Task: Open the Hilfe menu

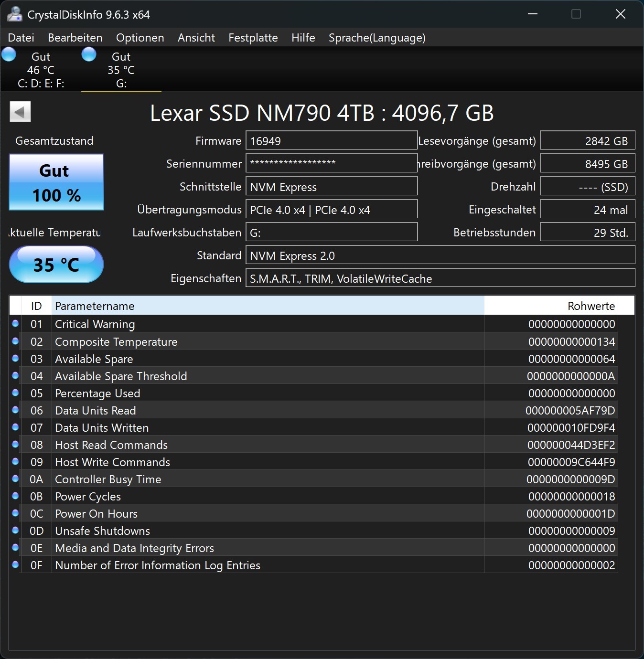Action: click(x=303, y=38)
